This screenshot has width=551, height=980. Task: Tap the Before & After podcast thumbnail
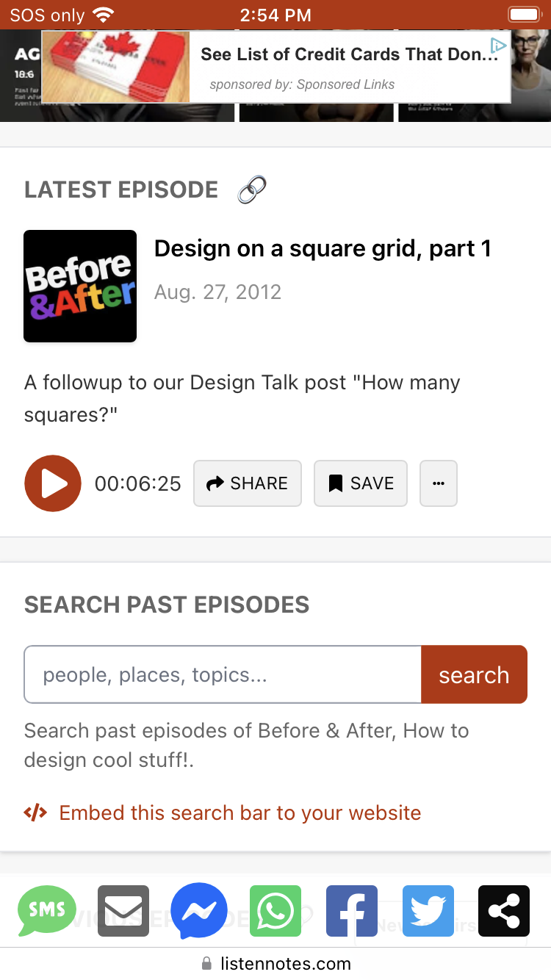point(80,286)
